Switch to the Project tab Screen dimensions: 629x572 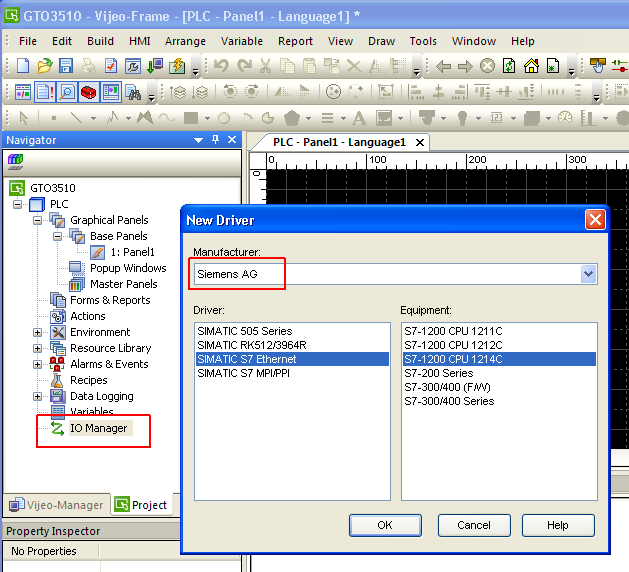(141, 505)
